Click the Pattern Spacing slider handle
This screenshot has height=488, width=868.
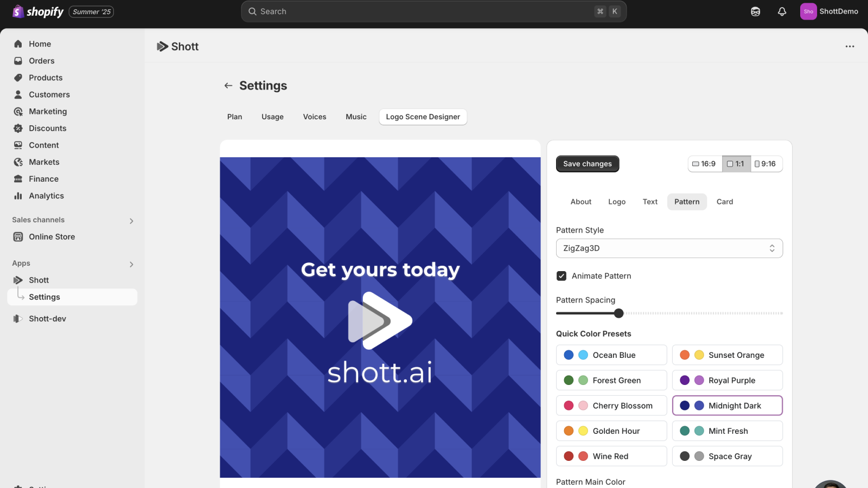618,313
